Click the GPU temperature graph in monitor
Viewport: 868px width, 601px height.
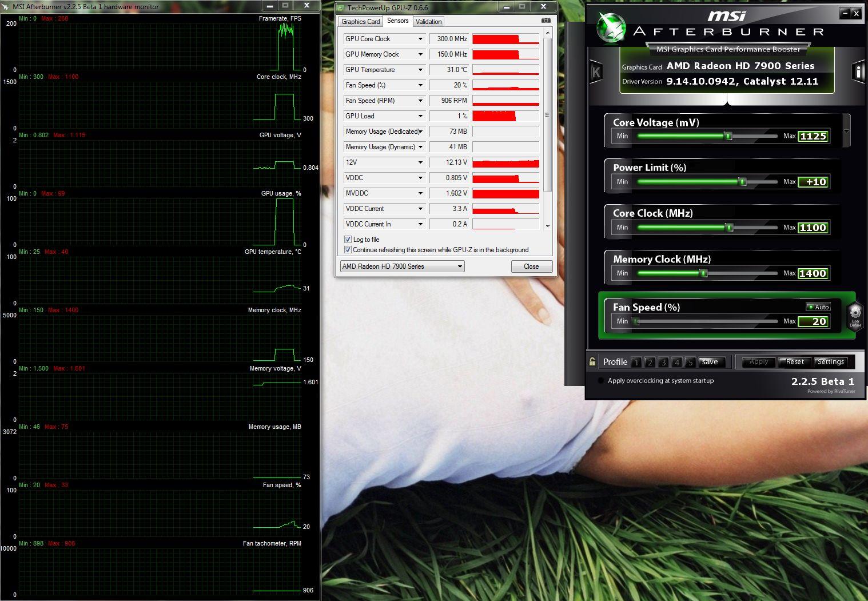[x=160, y=280]
